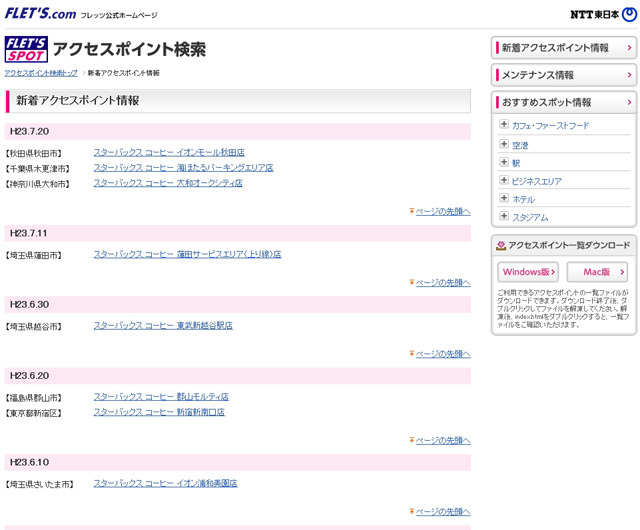Image resolution: width=640 pixels, height=530 pixels.
Task: Open スターバックス 蓮田サービスエリア(上り線)店 link
Action: click(x=187, y=254)
